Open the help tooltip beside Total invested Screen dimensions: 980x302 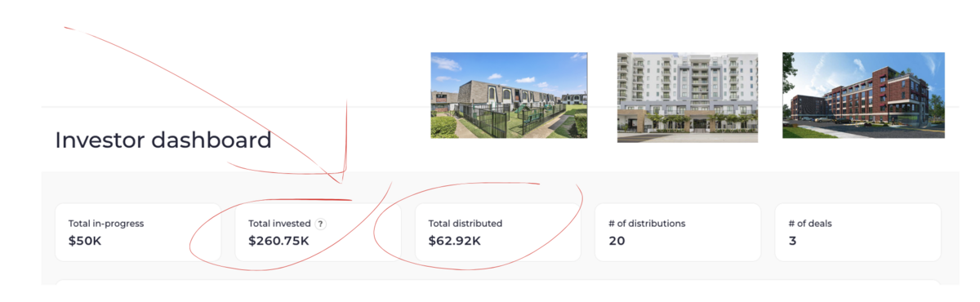point(321,224)
